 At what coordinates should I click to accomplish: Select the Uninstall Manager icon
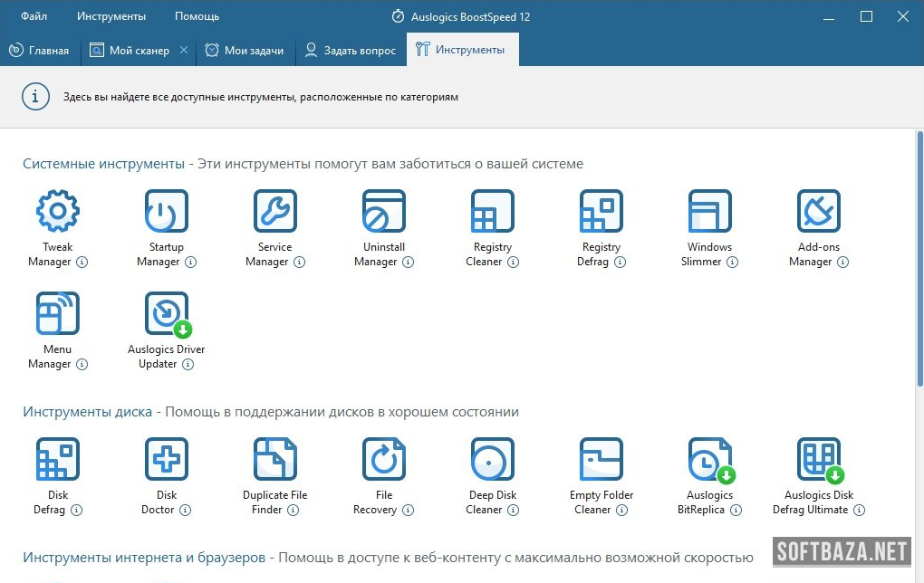pos(383,212)
